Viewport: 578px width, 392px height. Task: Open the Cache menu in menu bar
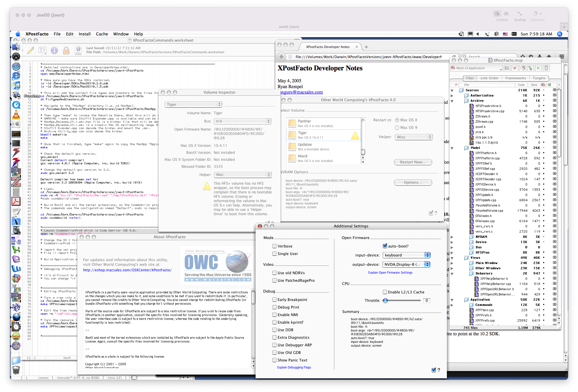(x=102, y=34)
